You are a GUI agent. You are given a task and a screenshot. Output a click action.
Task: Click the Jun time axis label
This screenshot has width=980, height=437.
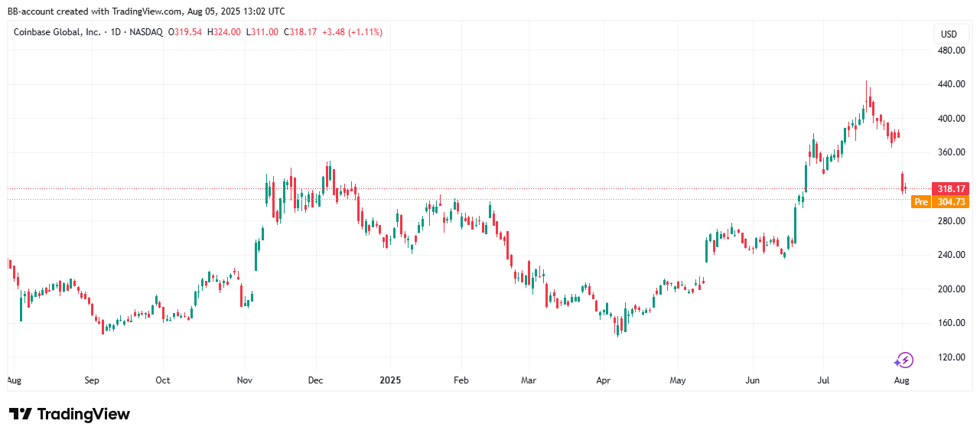[x=752, y=380]
